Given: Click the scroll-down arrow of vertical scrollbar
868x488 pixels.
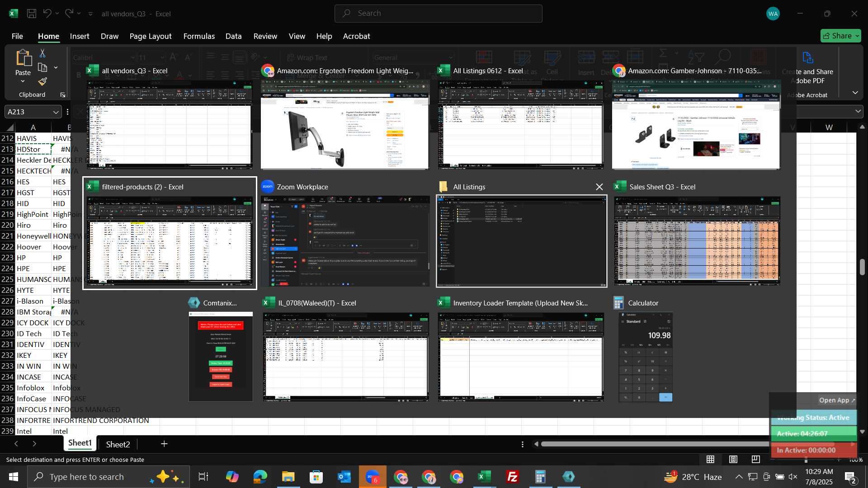Looking at the screenshot, I should pos(862,432).
